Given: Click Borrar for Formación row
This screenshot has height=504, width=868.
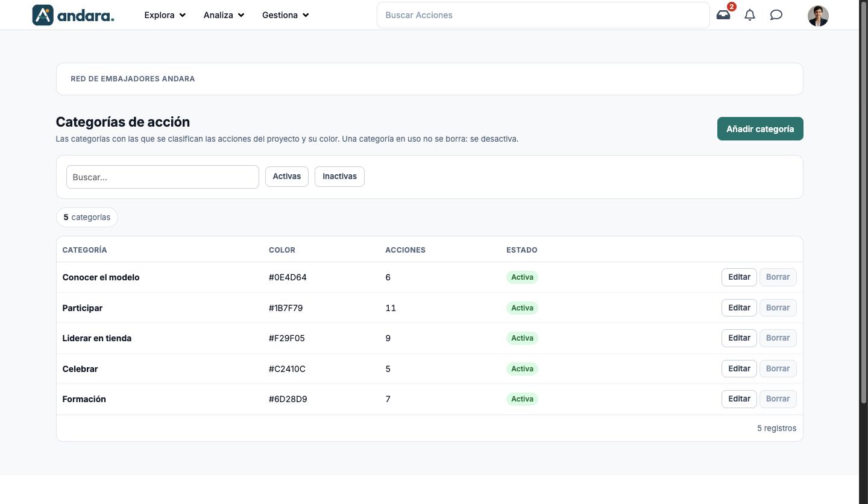Looking at the screenshot, I should pyautogui.click(x=778, y=399).
